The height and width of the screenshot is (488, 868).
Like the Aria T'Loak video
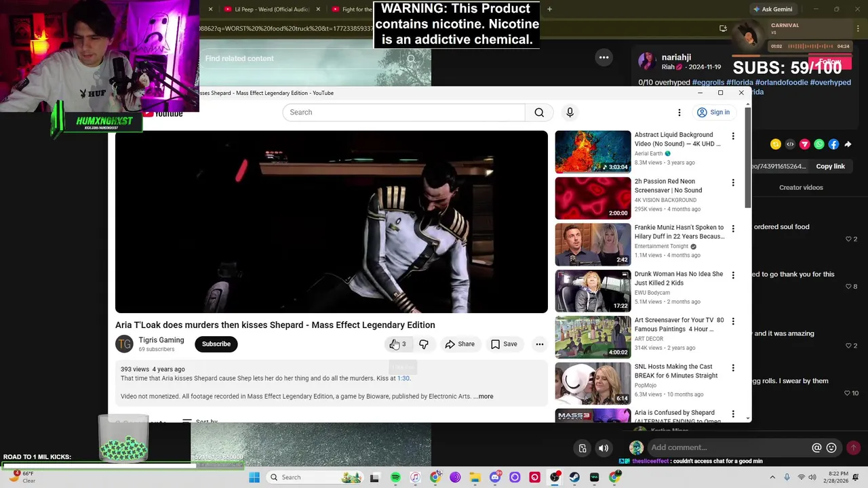(x=398, y=344)
